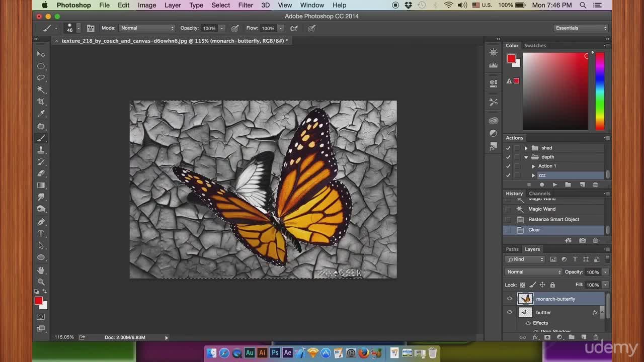Open Firefox from the Dock
The width and height of the screenshot is (644, 362).
[x=363, y=353]
